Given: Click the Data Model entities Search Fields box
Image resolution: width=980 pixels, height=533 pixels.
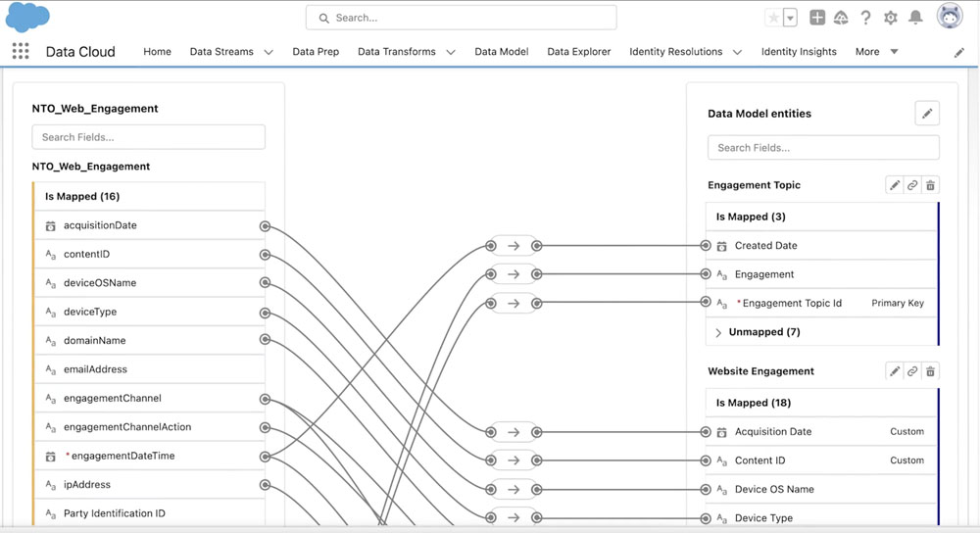Looking at the screenshot, I should tap(823, 148).
